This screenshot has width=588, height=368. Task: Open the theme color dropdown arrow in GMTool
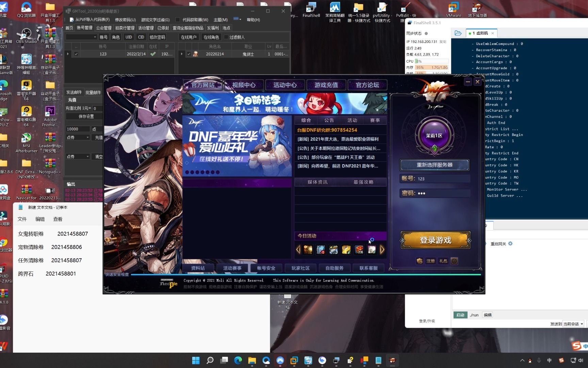(x=240, y=19)
